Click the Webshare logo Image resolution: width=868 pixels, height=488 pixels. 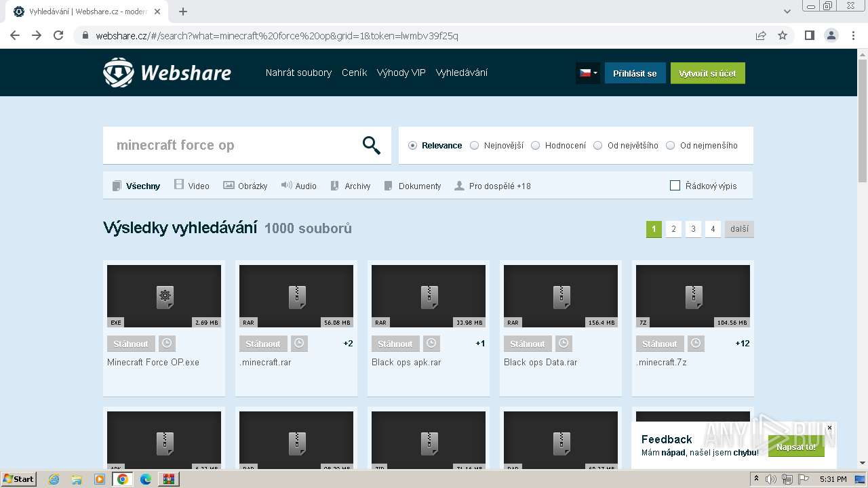tap(167, 73)
